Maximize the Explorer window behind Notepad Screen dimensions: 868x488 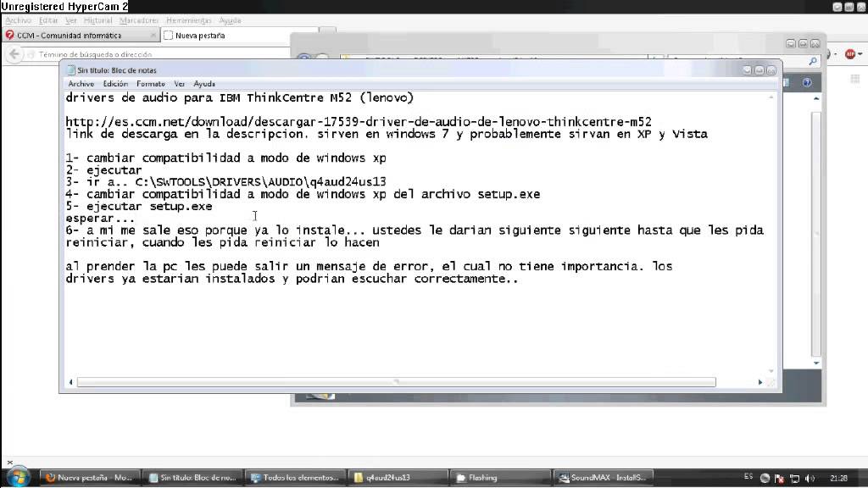tap(803, 43)
